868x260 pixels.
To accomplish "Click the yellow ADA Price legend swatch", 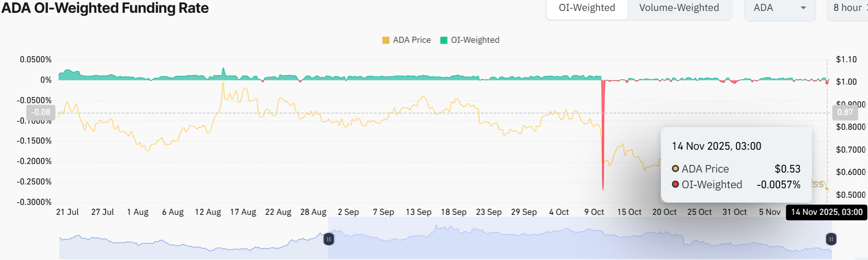I will pos(386,40).
